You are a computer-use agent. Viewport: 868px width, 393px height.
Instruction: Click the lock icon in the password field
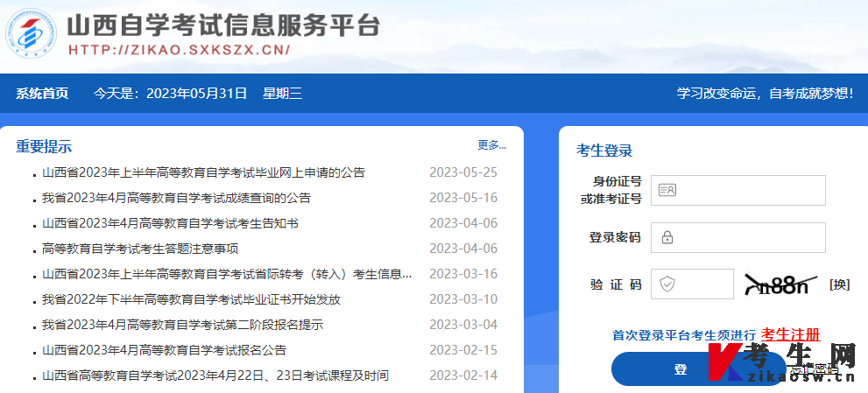(x=667, y=238)
